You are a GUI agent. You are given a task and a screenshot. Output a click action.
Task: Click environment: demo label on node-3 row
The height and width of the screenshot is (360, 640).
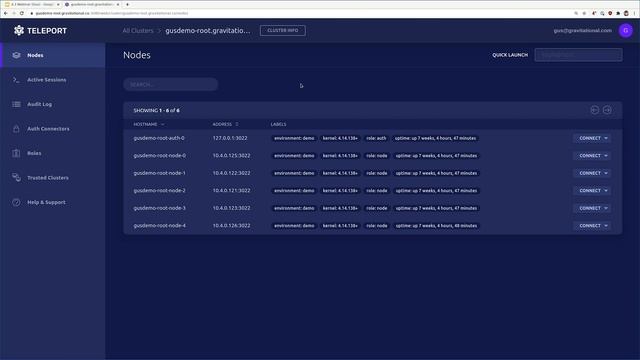tap(294, 208)
